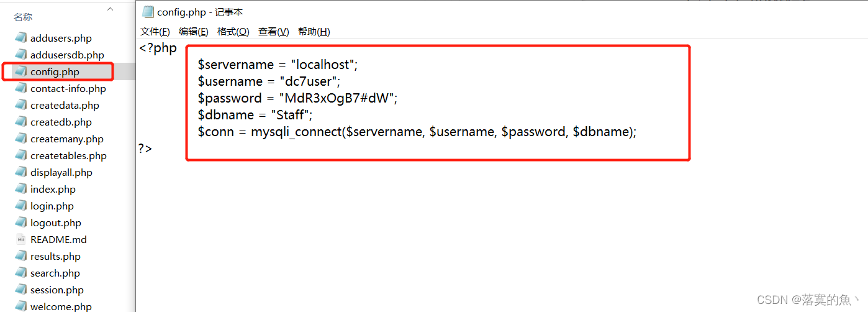Open the 格式(O) menu

233,32
